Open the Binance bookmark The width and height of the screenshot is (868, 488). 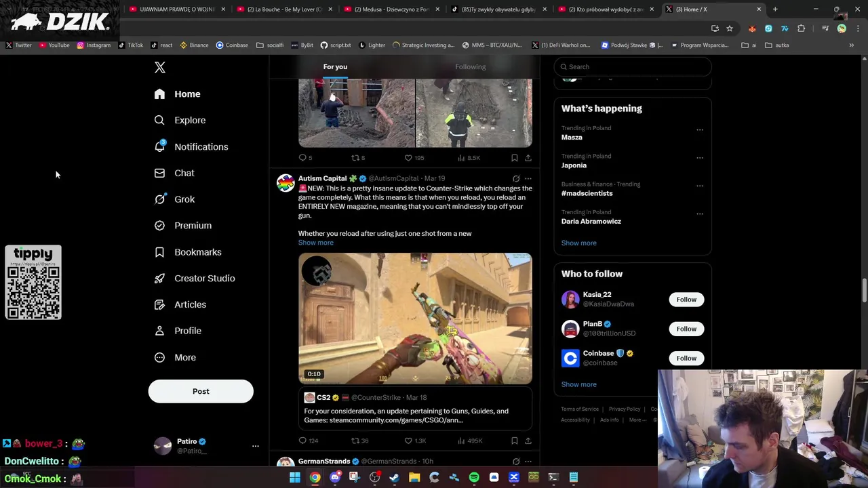[194, 45]
